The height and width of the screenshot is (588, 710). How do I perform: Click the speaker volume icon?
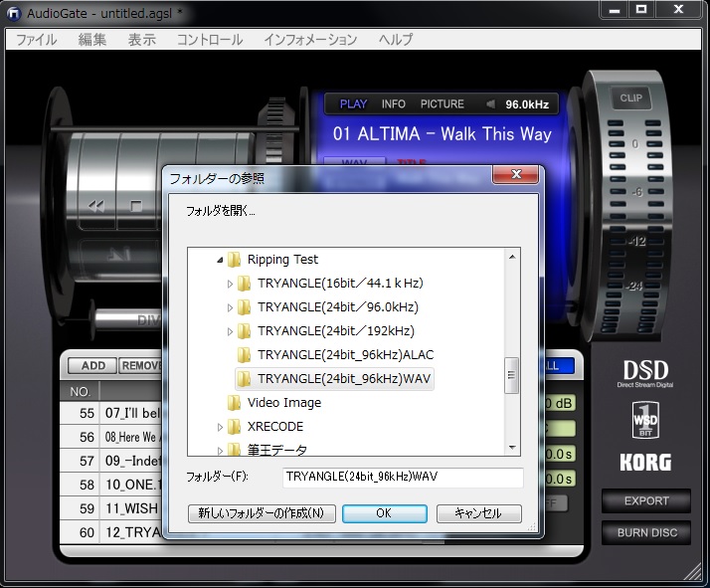tap(490, 104)
